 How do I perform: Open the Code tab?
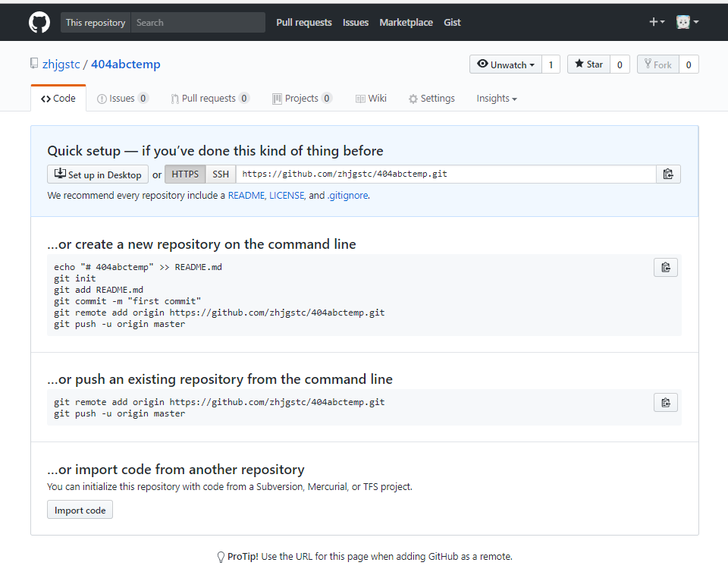pos(58,99)
